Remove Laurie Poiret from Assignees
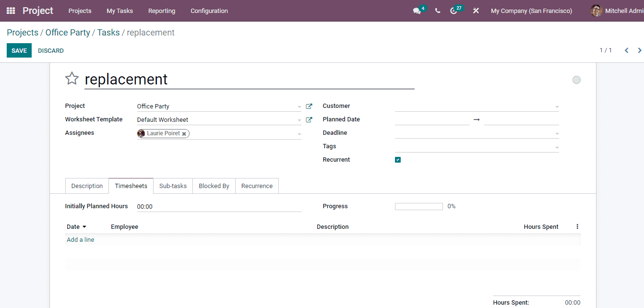The image size is (644, 308). 184,133
